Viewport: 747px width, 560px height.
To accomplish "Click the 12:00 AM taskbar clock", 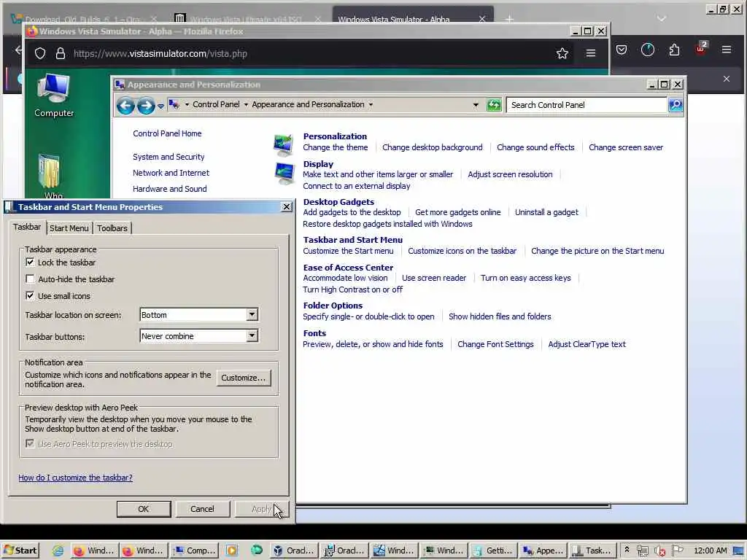I will pos(711,551).
